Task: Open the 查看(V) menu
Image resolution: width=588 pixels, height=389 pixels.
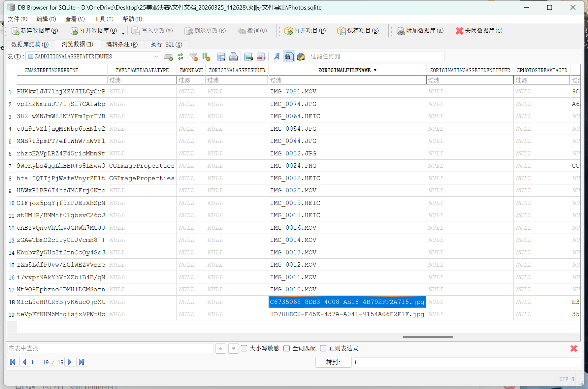Action: click(75, 19)
